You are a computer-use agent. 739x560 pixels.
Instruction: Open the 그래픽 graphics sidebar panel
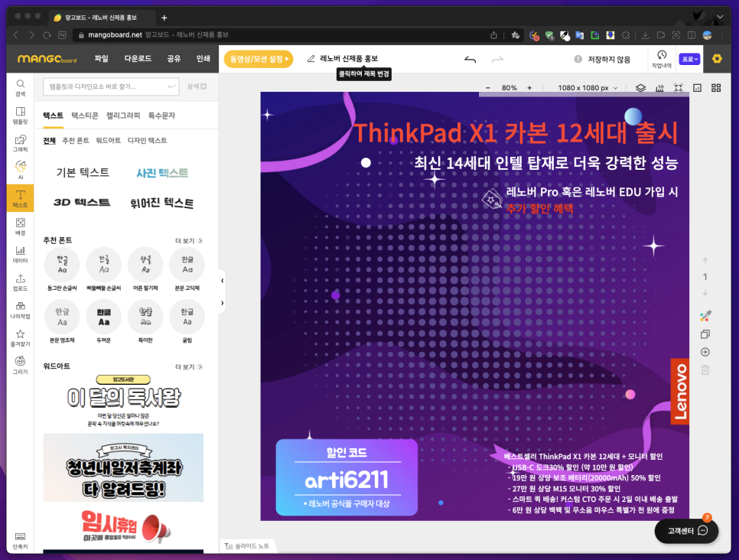[x=20, y=143]
